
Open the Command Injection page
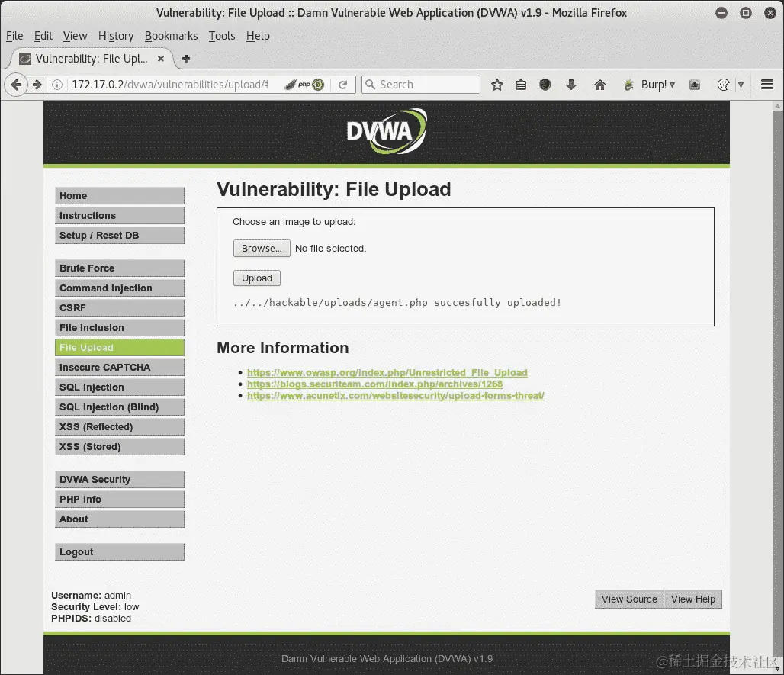120,288
